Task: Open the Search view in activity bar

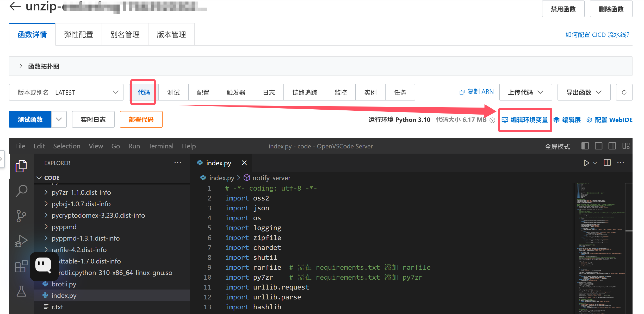Action: coord(21,191)
